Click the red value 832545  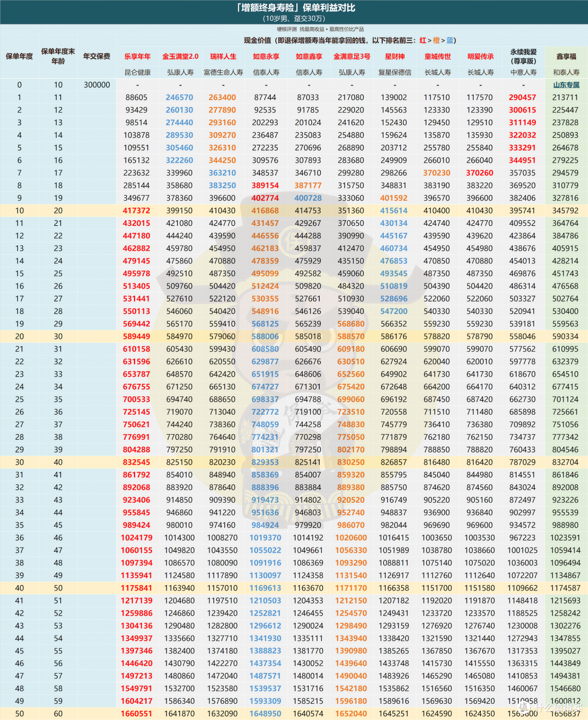coord(137,462)
